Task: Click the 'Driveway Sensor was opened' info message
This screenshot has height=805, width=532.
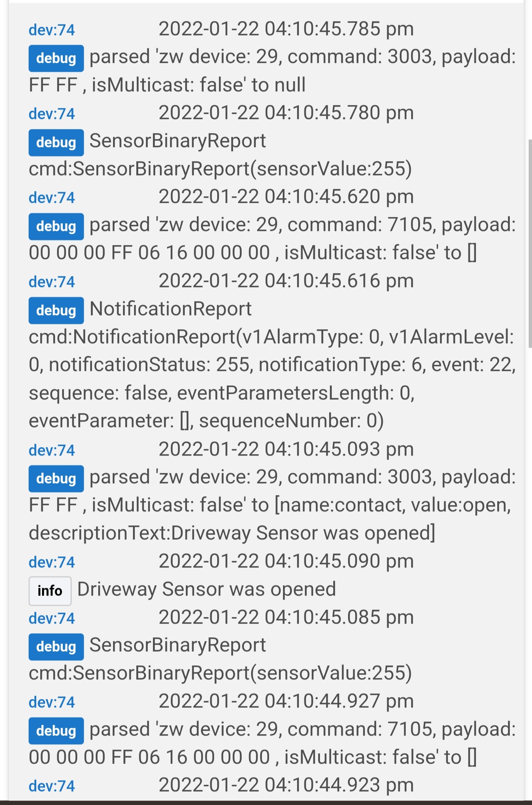Action: 207,590
